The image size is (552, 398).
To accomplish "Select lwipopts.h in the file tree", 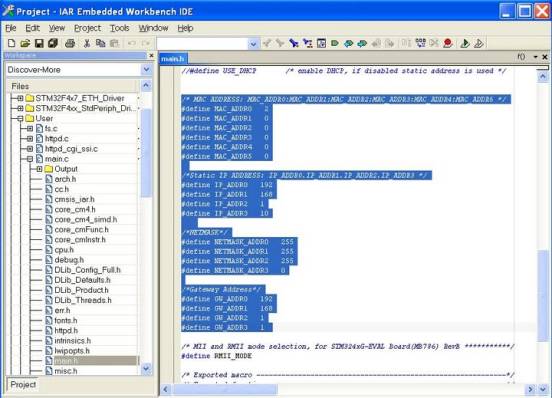I will coord(72,351).
